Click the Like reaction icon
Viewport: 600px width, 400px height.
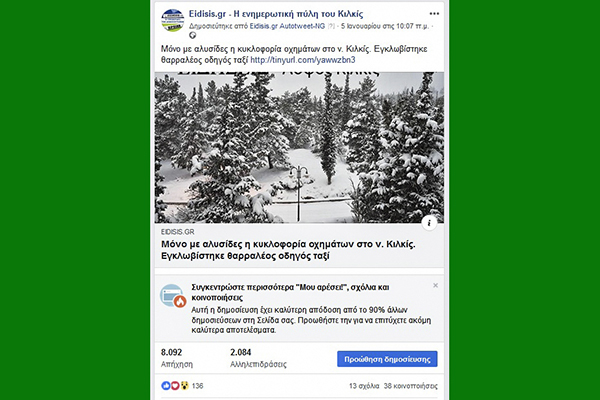click(165, 385)
